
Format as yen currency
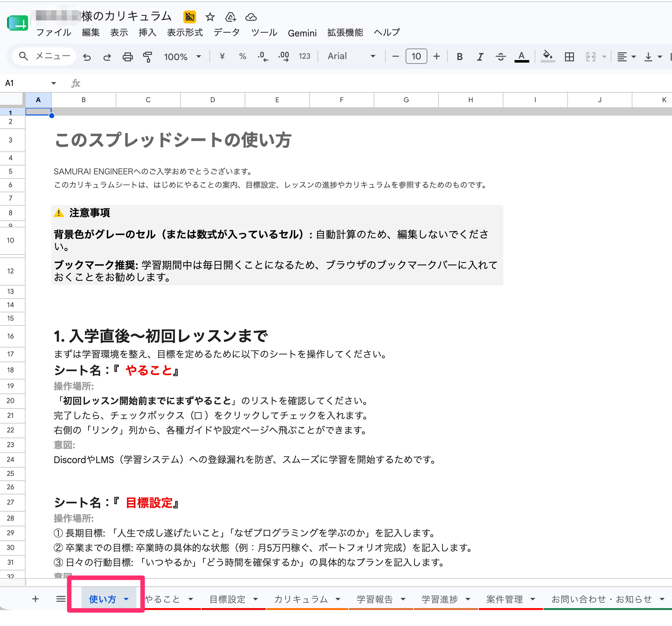click(x=222, y=56)
